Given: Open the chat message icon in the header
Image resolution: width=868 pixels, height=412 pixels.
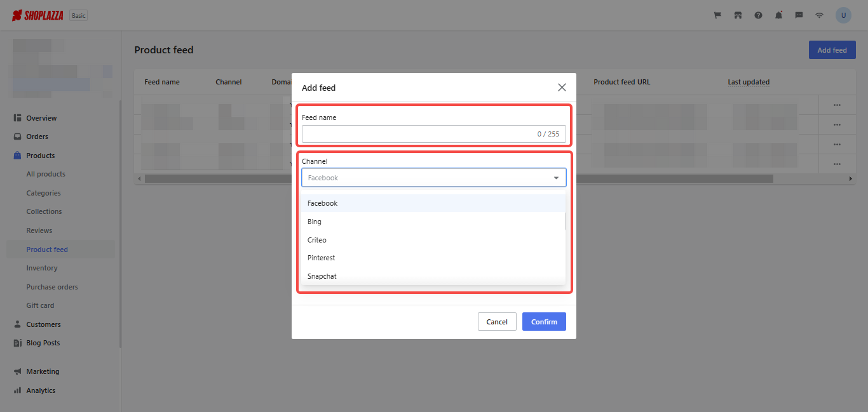Looking at the screenshot, I should point(799,15).
